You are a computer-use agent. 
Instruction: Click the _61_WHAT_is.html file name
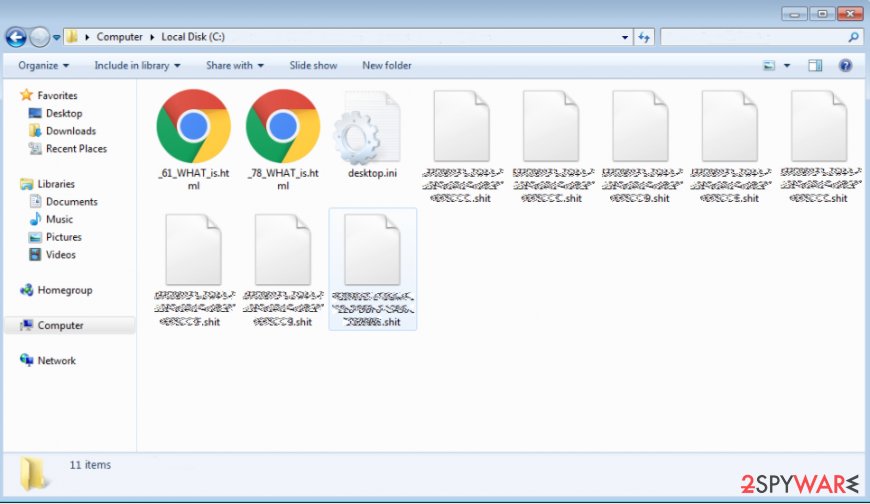pyautogui.click(x=193, y=179)
